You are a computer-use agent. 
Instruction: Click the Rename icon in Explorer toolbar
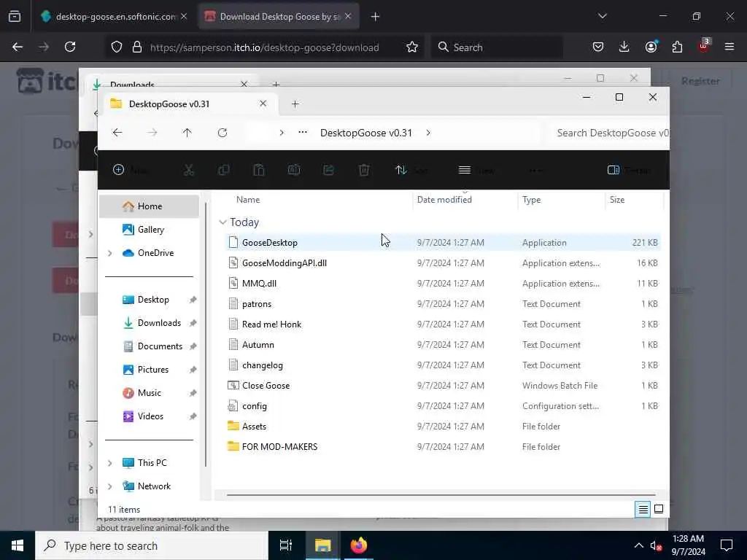[x=294, y=170]
